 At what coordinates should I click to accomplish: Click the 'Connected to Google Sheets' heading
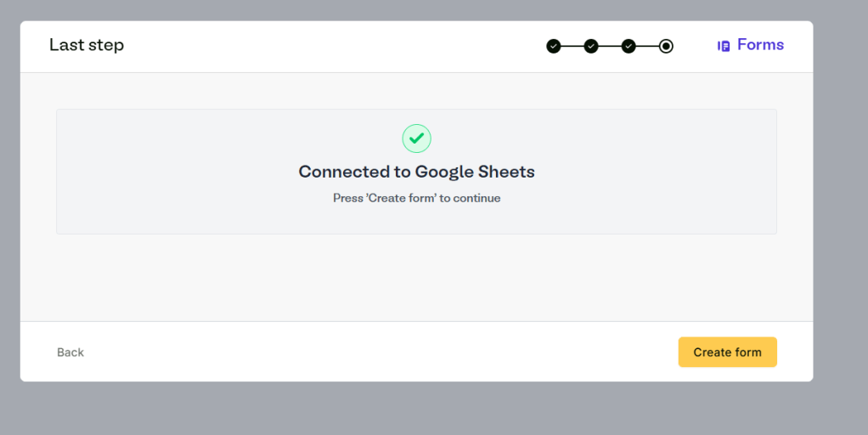tap(416, 172)
